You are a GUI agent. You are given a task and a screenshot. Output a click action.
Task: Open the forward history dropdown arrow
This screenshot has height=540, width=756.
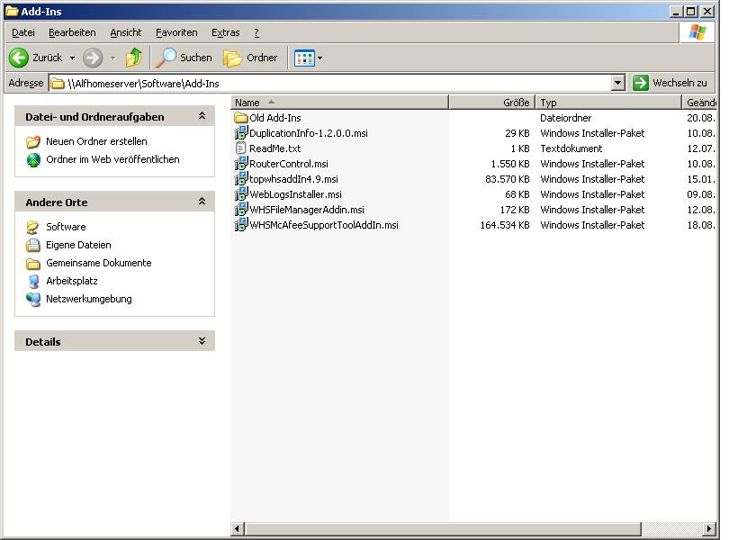tap(112, 58)
